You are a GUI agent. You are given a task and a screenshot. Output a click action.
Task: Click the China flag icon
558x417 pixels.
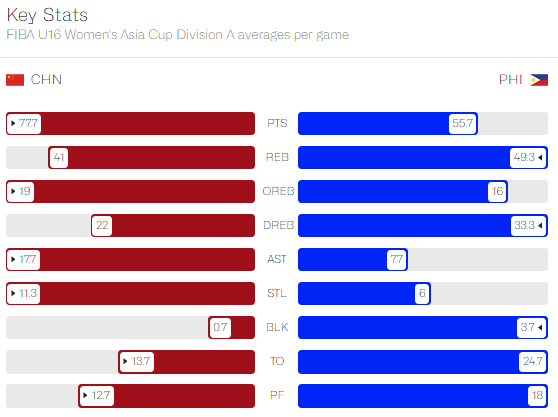(x=15, y=80)
